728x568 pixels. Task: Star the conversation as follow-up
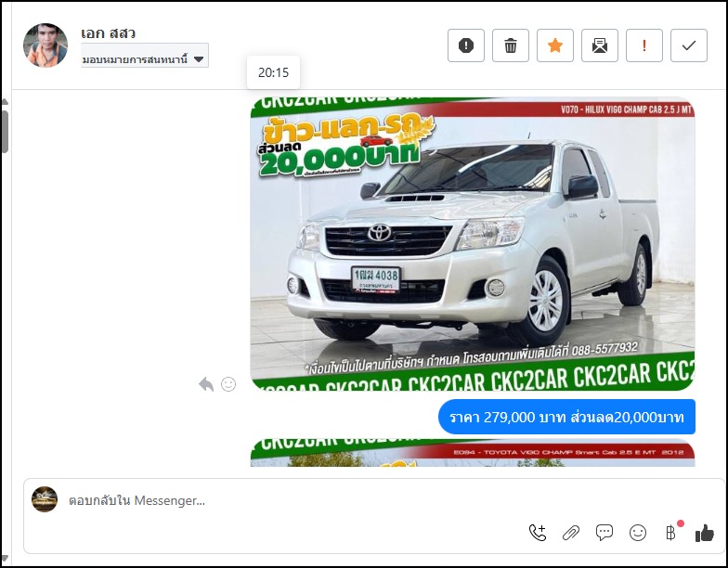tap(555, 45)
